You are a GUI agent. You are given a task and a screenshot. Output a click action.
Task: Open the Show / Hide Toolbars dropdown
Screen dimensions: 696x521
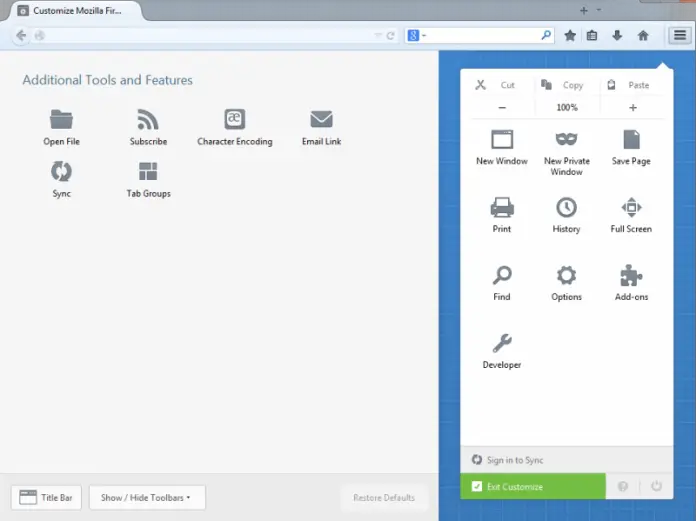pos(147,497)
